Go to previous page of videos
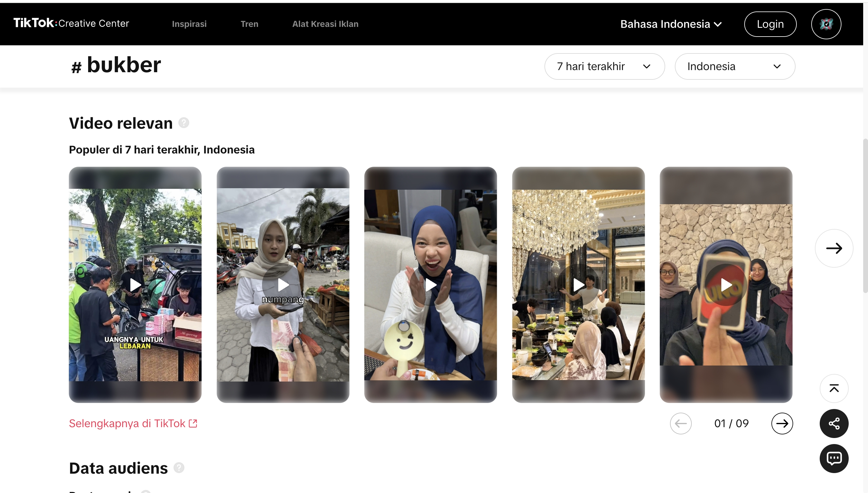 click(x=680, y=423)
